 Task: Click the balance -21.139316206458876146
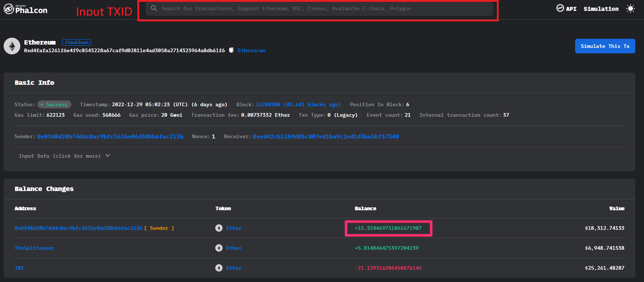388,268
